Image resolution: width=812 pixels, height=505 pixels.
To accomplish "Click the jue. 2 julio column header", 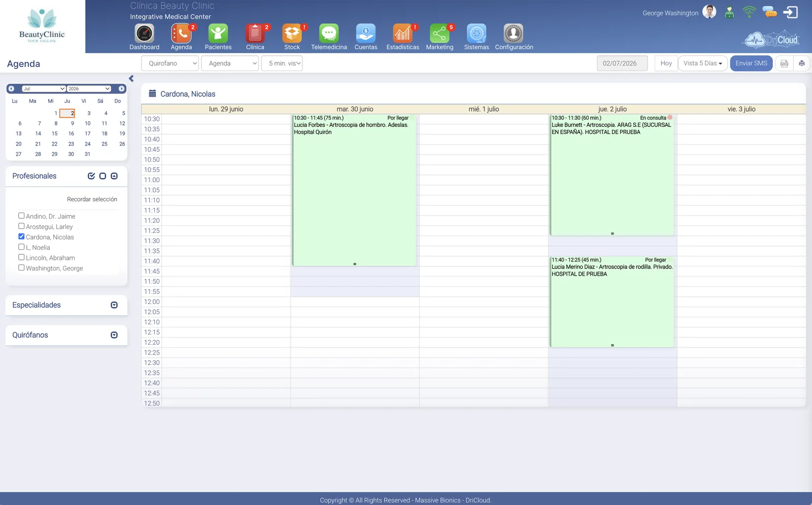I will pyautogui.click(x=613, y=109).
